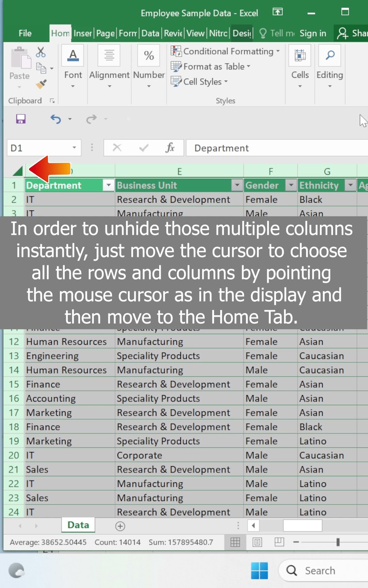Click the Undo arrow
Viewport: 368px width, 588px height.
pos(56,119)
